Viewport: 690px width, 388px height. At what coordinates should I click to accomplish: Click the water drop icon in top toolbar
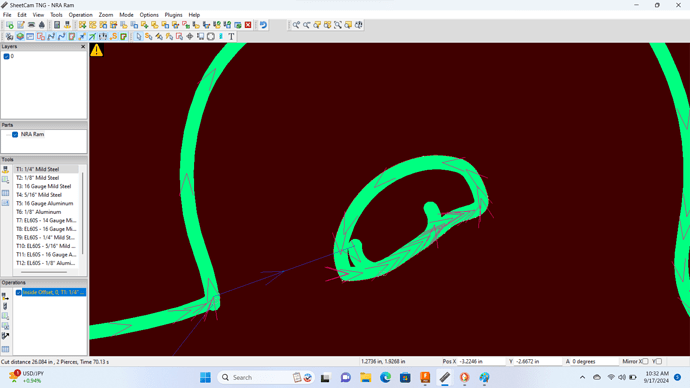[42, 25]
